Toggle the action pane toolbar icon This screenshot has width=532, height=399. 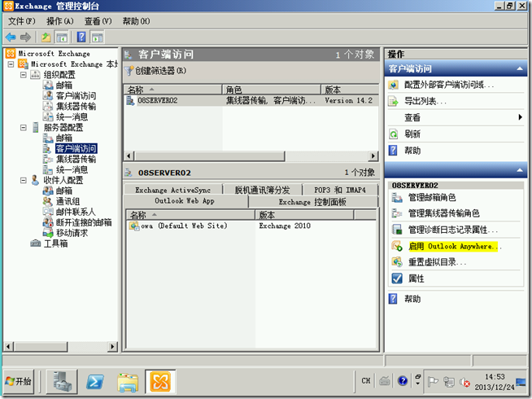click(x=98, y=37)
